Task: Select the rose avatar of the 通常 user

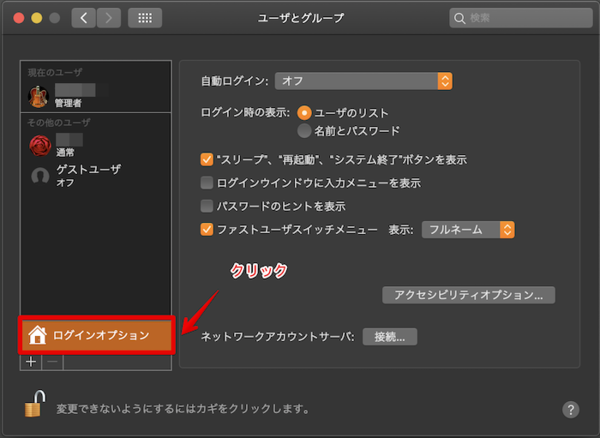Action: [x=40, y=146]
